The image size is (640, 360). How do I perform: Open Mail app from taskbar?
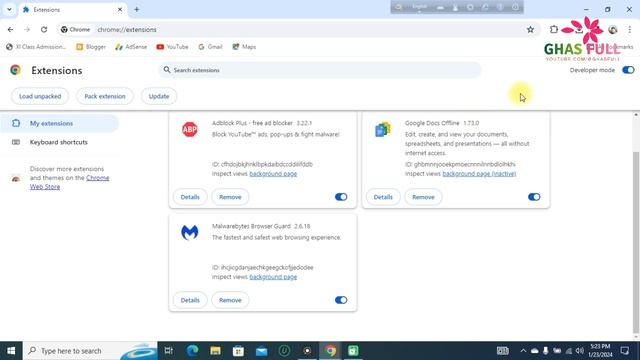pyautogui.click(x=262, y=351)
